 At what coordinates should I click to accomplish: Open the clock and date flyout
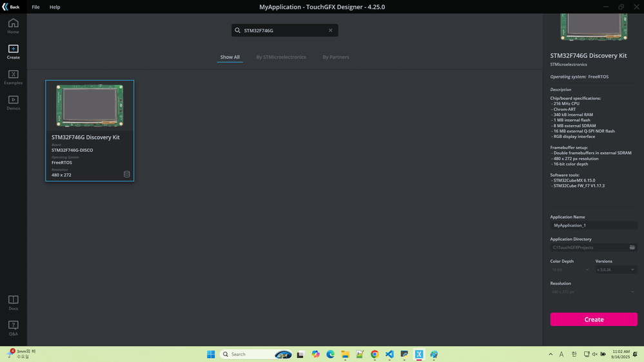pos(621,354)
